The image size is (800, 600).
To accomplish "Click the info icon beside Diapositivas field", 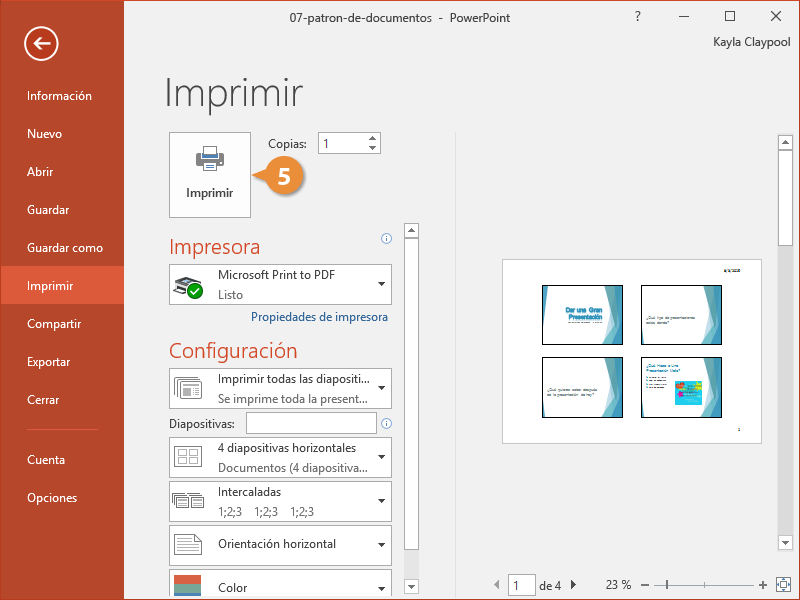I will coord(386,423).
